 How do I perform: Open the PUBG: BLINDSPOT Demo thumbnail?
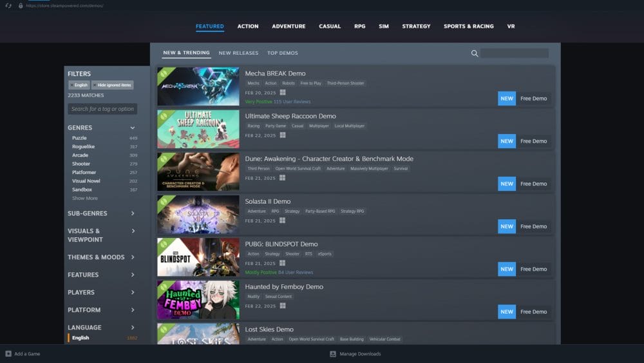198,257
